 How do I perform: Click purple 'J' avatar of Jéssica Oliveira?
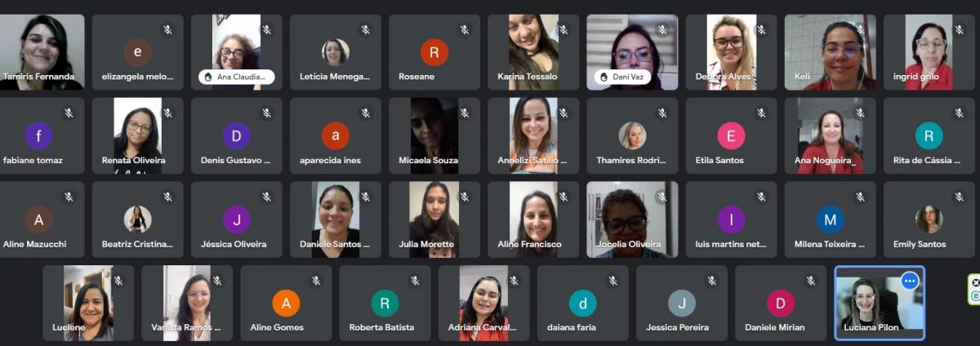237,220
